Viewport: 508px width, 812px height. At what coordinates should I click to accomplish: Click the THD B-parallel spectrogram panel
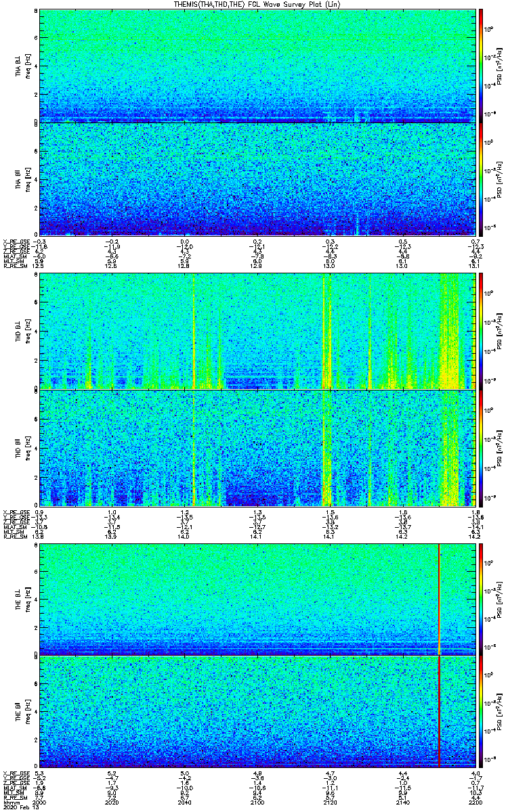(x=256, y=448)
